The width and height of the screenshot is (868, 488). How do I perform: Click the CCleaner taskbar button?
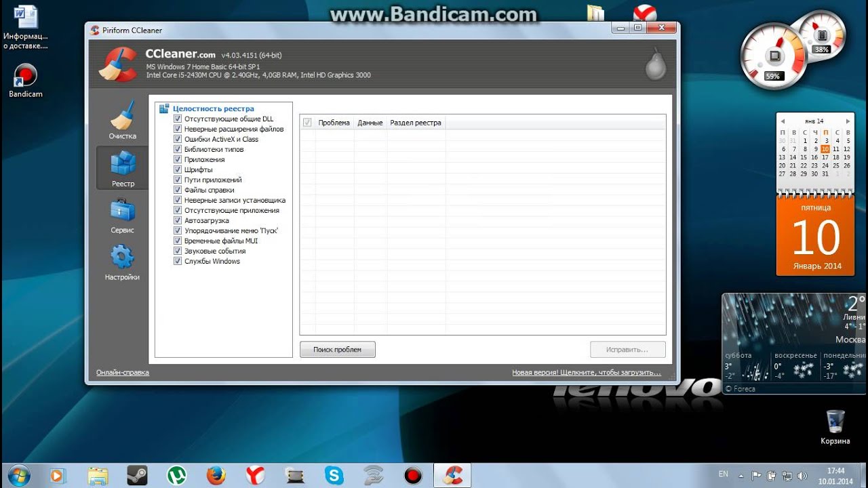click(452, 475)
